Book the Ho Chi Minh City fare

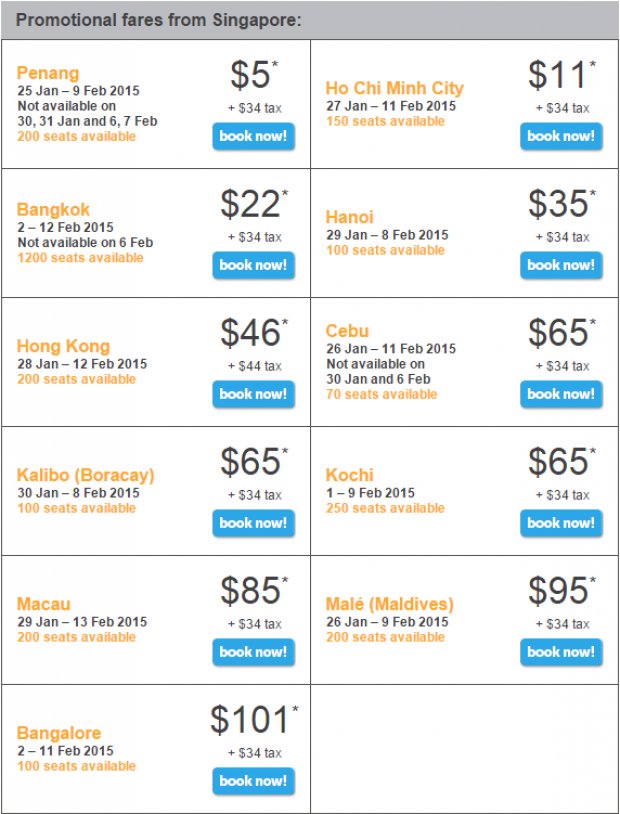point(561,137)
